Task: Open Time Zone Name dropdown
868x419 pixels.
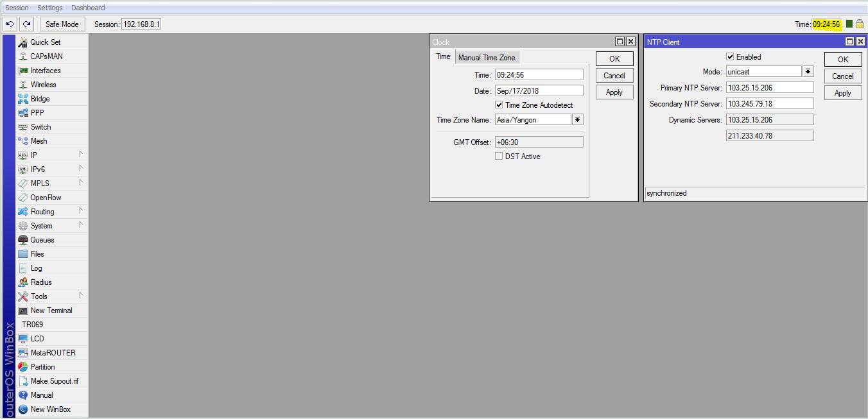Action: [x=578, y=120]
